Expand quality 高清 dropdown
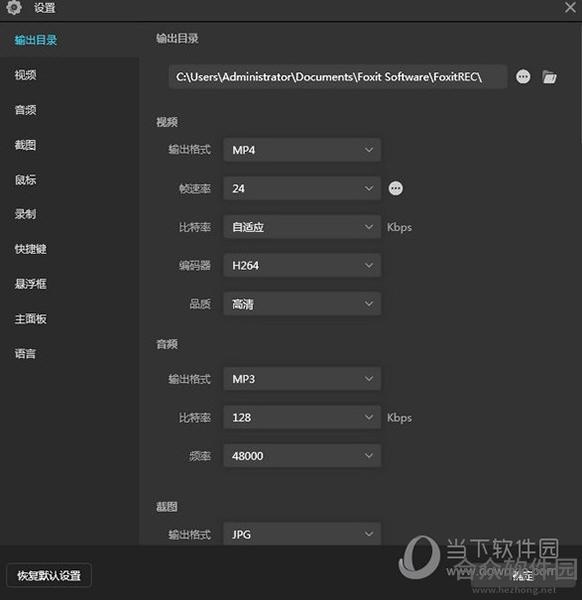The image size is (582, 600). pyautogui.click(x=302, y=304)
